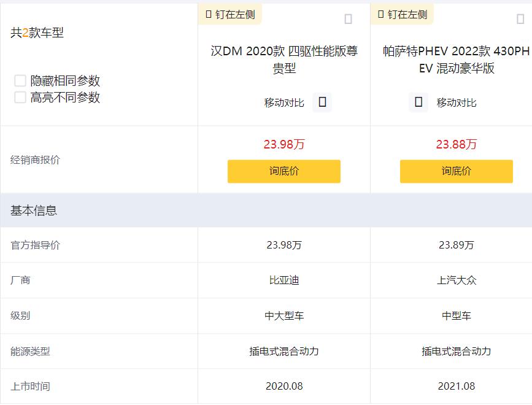Click 共2款车型 count text

coord(37,33)
